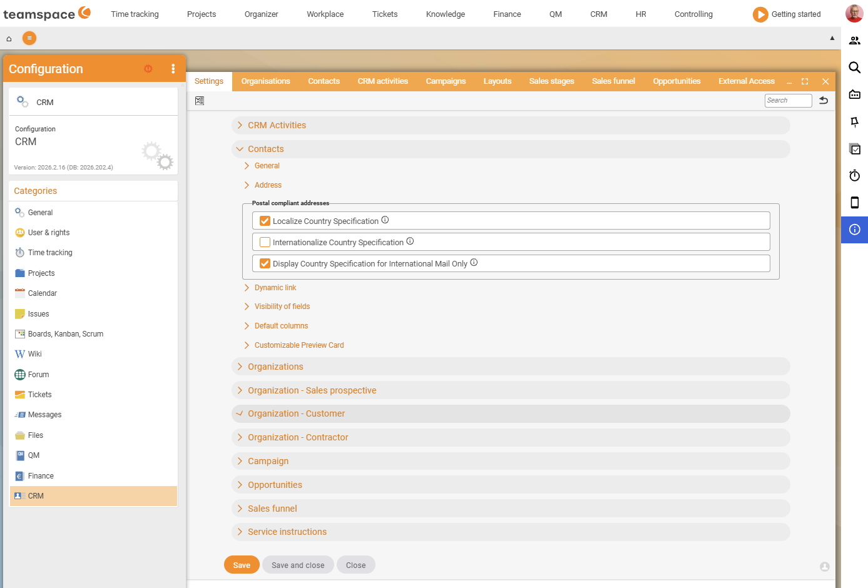Open the stopwatch icon in right sidebar
Screen dimensions: 868x588
(x=854, y=176)
